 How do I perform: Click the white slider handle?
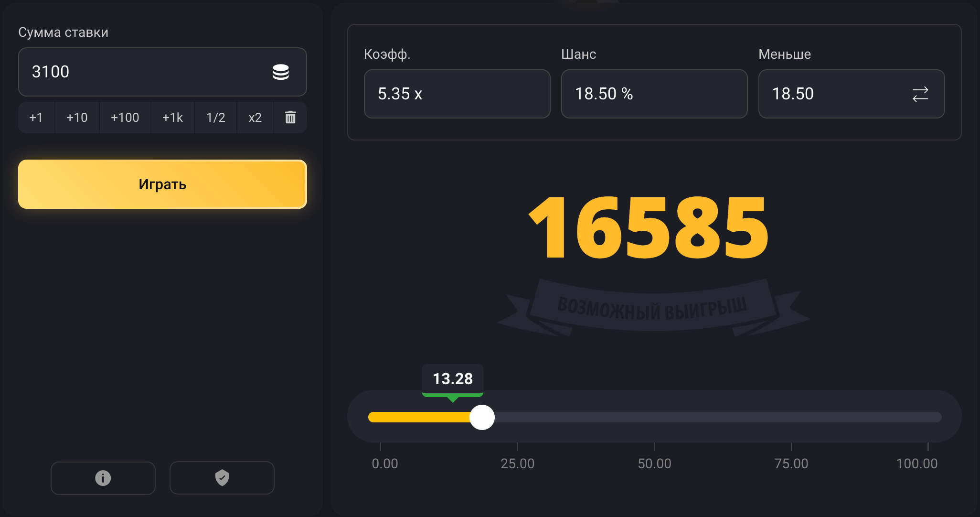coord(482,417)
